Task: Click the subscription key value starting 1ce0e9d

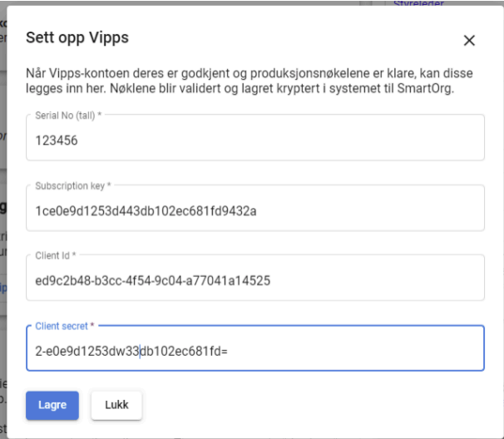Action: pyautogui.click(x=146, y=211)
